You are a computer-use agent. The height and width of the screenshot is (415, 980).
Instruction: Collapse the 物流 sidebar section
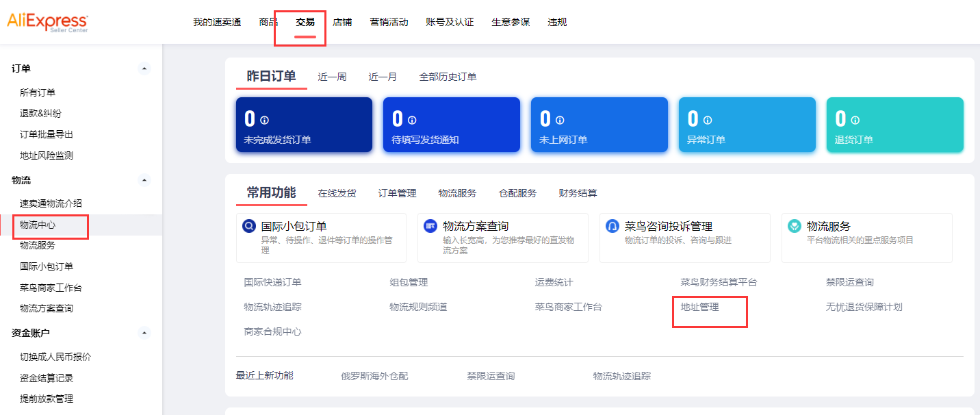click(x=144, y=180)
